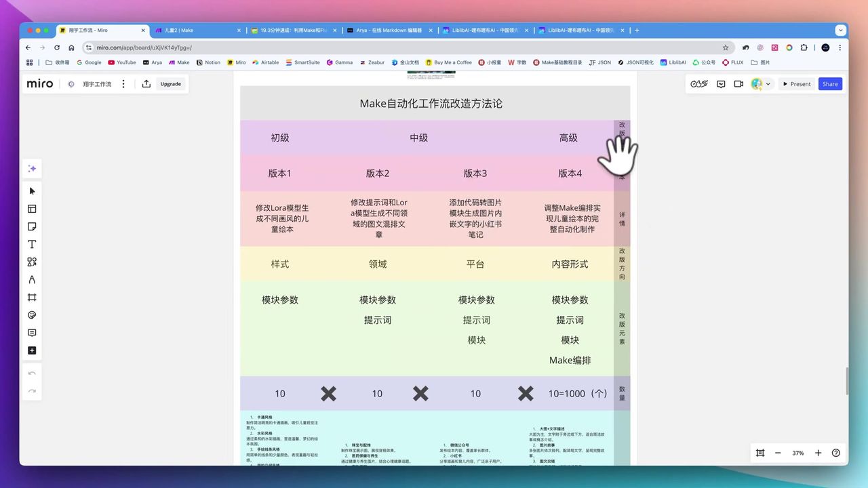Start a video call with the camera icon

(738, 83)
